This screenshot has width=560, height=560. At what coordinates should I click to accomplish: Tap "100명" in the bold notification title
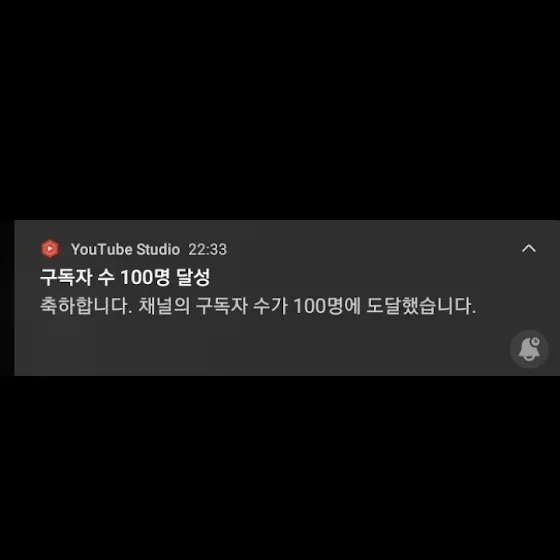tap(145, 277)
